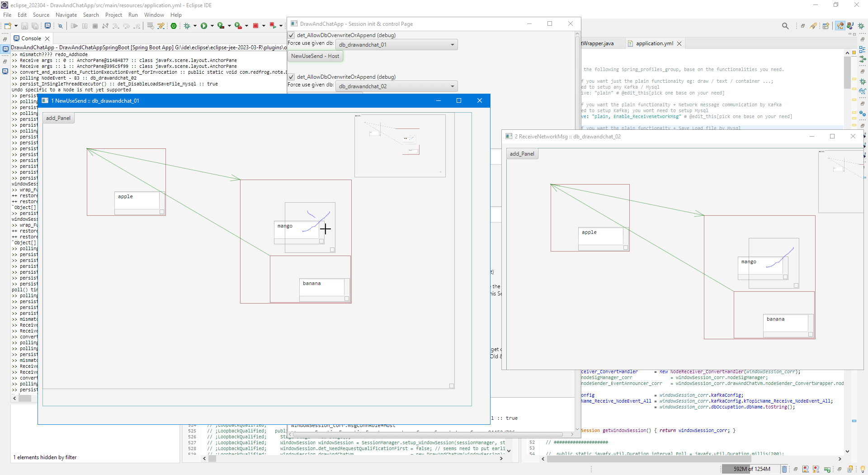Click the NewUseSend - Host button
Image resolution: width=868 pixels, height=475 pixels.
point(315,56)
